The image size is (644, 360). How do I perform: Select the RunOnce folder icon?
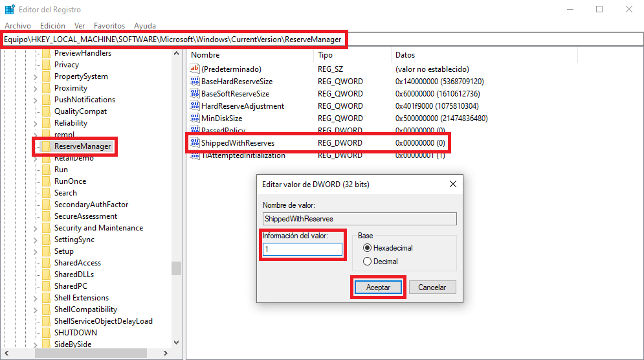pyautogui.click(x=47, y=181)
